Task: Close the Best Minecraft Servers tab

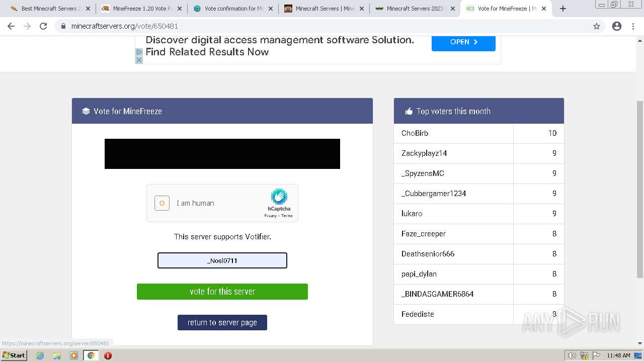Action: [x=88, y=9]
